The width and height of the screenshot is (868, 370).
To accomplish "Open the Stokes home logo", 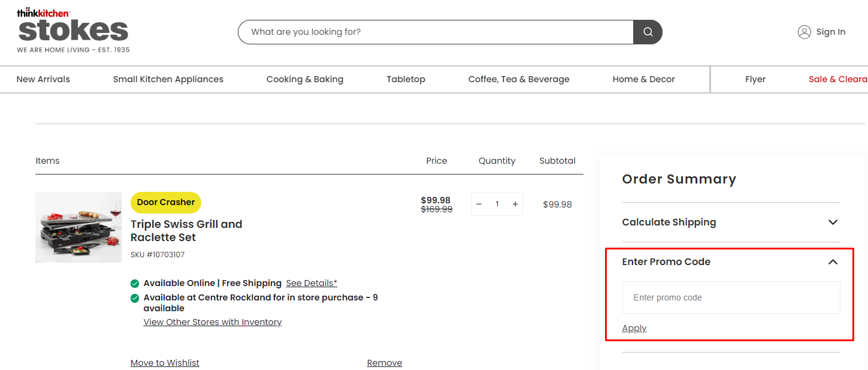I will tap(73, 31).
